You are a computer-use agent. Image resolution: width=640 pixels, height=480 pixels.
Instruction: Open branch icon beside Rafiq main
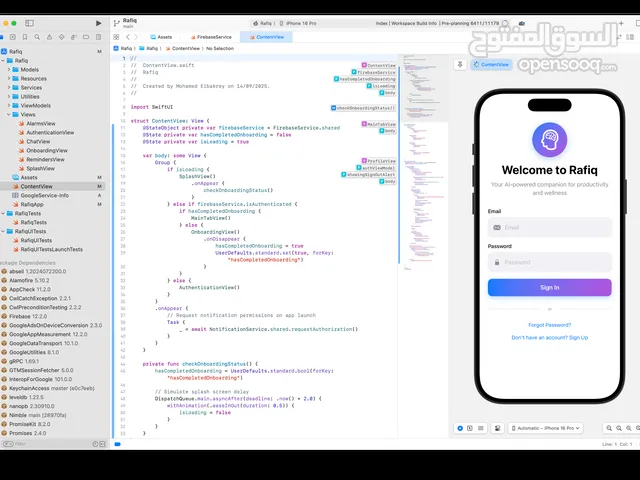pyautogui.click(x=117, y=23)
